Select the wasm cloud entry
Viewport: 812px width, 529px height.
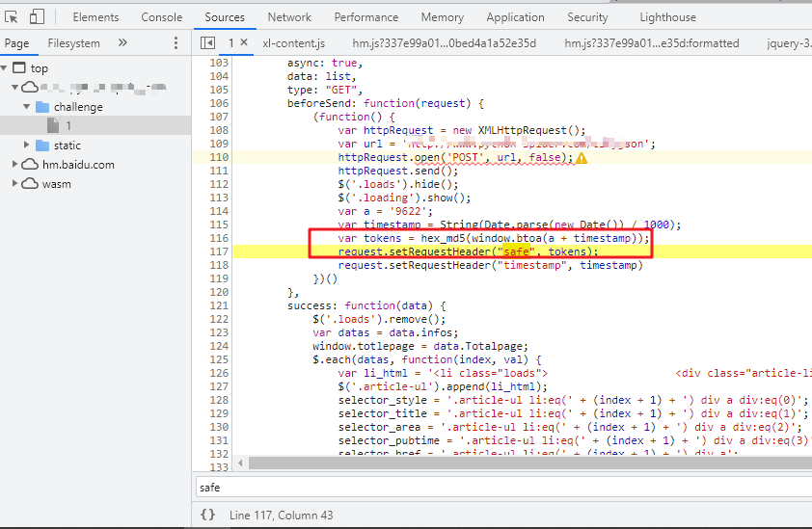(57, 184)
